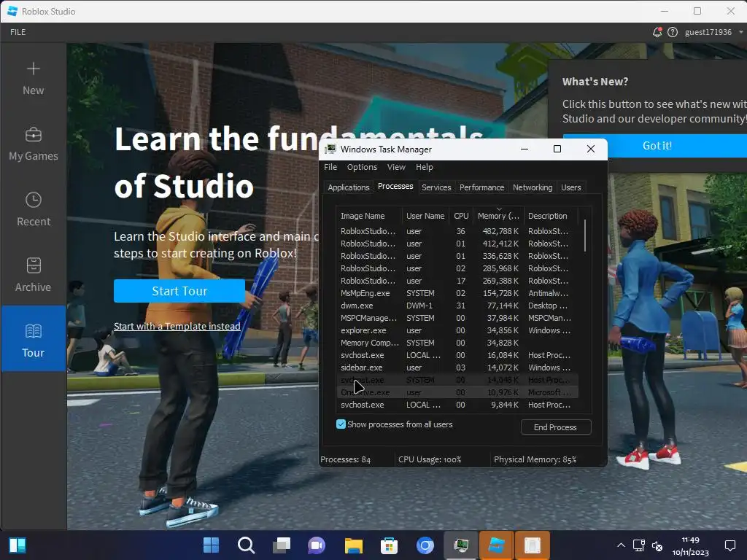
Task: Open the Task Manager Help menu
Action: coord(424,167)
